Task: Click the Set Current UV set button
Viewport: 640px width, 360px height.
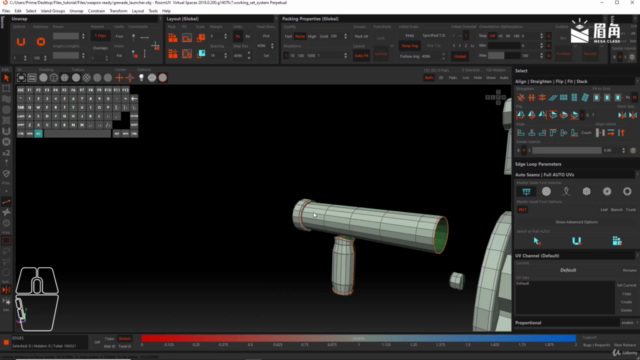Action: click(626, 285)
